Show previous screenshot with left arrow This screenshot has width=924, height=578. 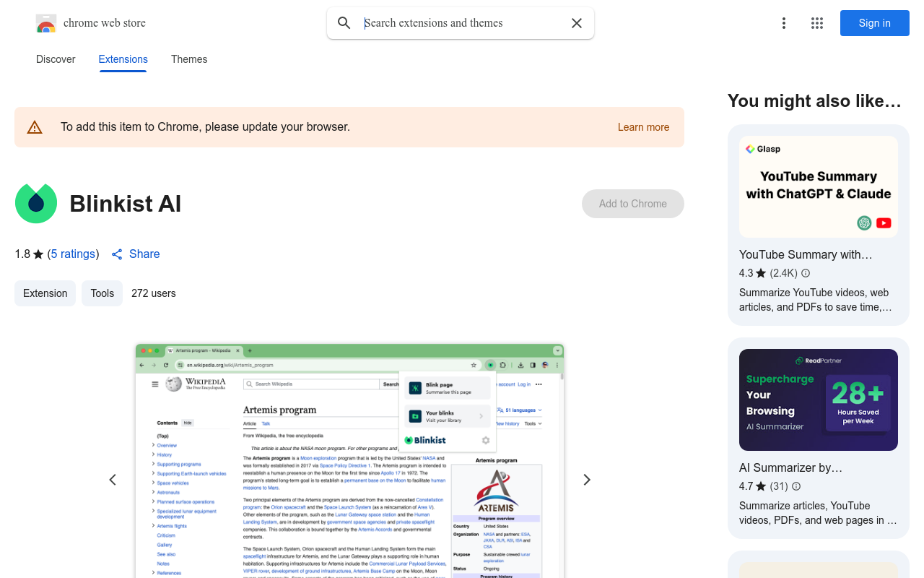click(x=113, y=480)
